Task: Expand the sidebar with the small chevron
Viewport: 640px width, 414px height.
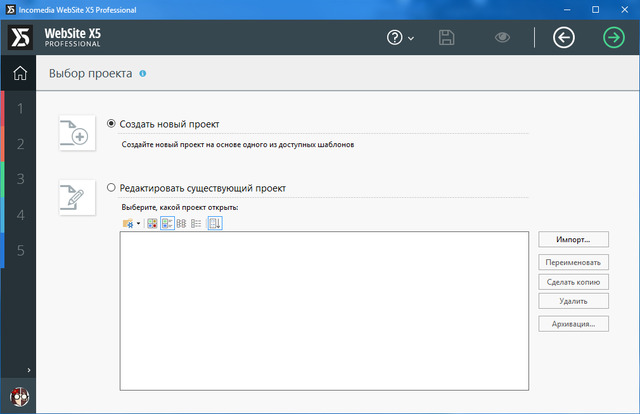Action: click(27, 371)
